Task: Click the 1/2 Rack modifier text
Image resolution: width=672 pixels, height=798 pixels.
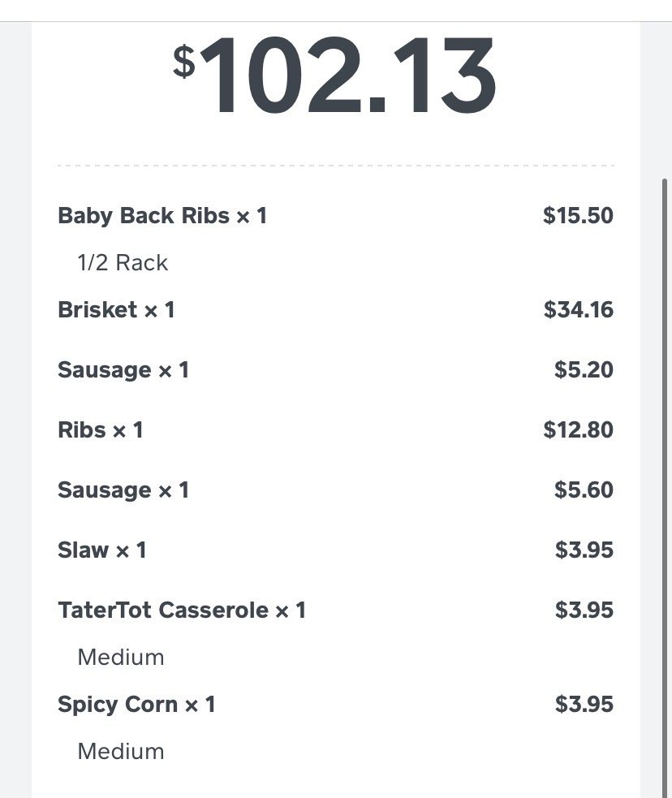Action: pos(123,263)
